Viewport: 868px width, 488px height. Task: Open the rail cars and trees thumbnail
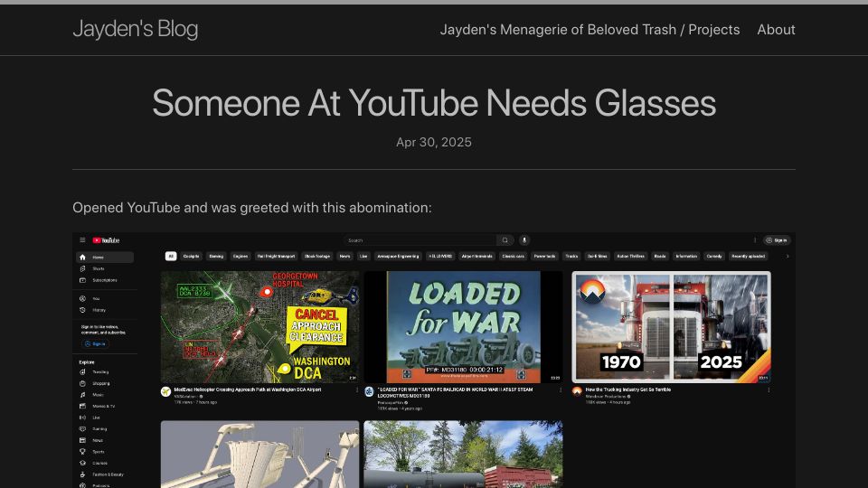click(x=463, y=455)
